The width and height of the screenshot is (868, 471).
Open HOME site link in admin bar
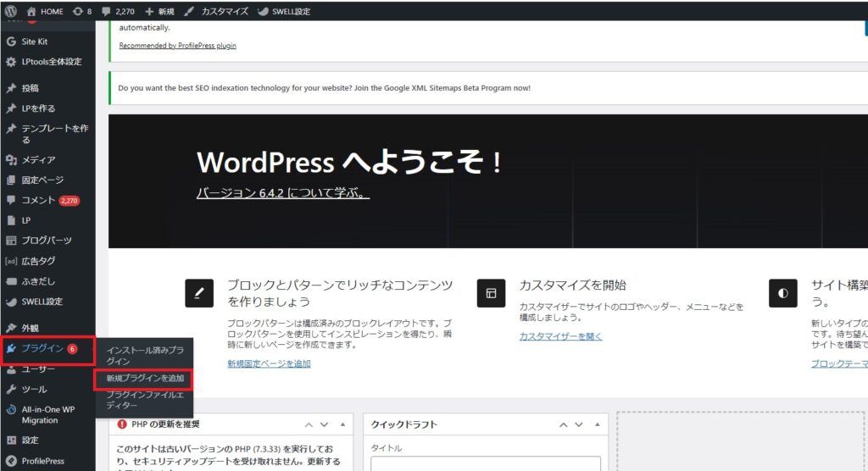click(45, 11)
